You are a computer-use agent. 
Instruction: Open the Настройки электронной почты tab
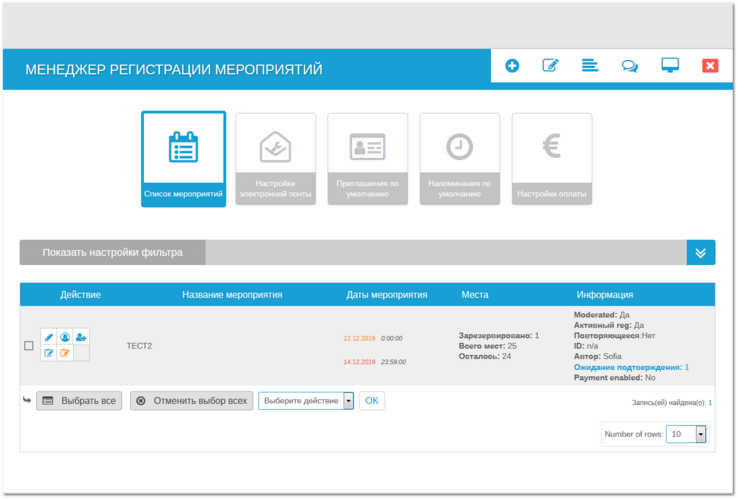(275, 158)
